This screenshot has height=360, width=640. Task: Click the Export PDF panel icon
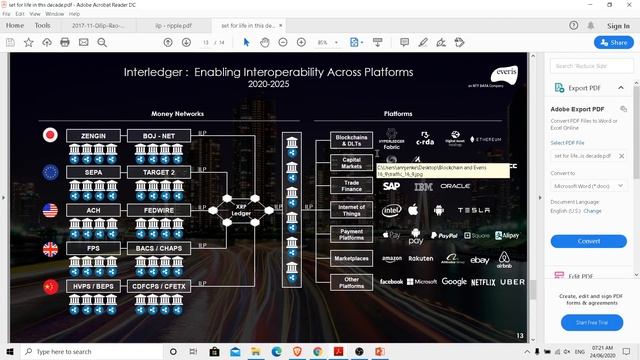tap(559, 88)
